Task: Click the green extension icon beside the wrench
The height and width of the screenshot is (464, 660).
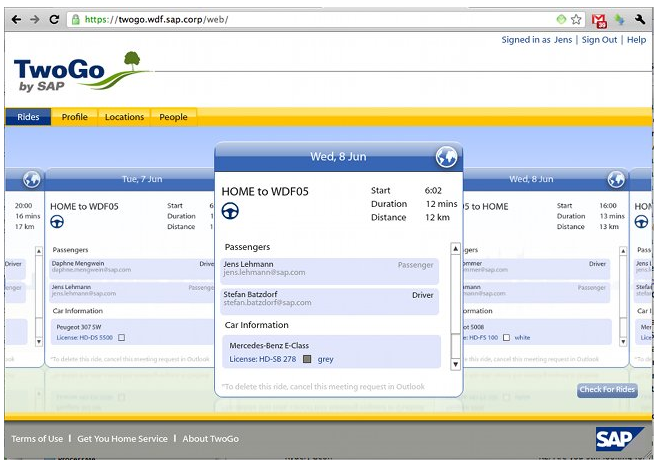Action: tap(620, 19)
